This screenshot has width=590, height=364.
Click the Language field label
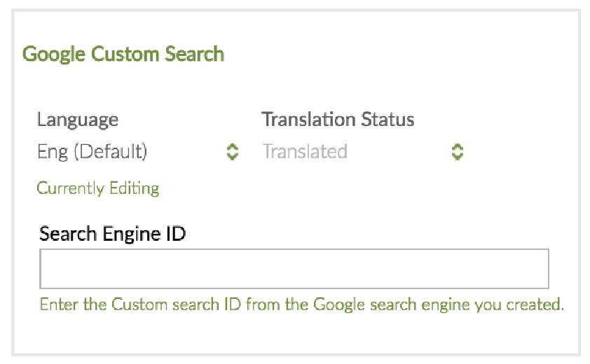click(x=78, y=120)
